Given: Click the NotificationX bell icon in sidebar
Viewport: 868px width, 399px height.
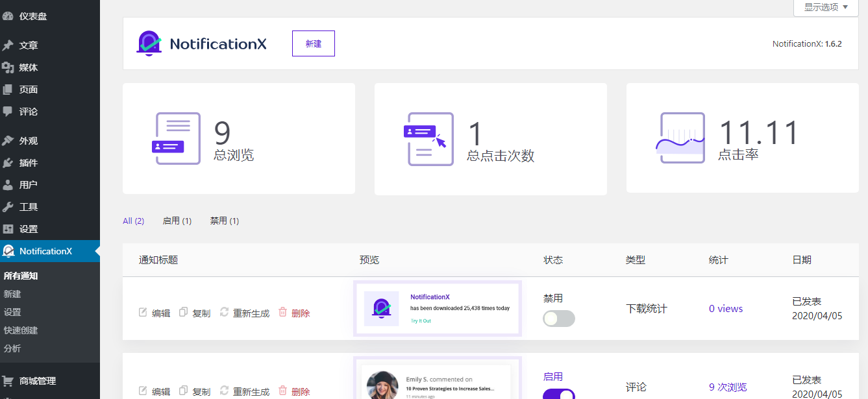Looking at the screenshot, I should (8, 251).
